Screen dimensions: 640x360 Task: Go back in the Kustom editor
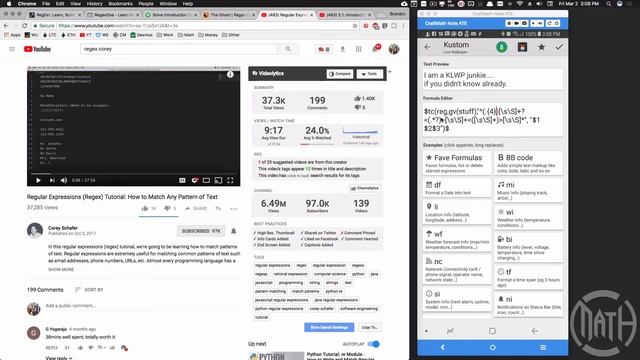point(427,47)
